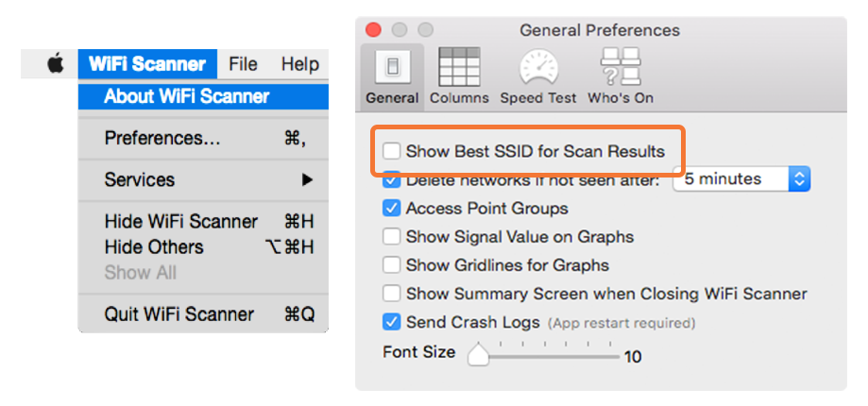868x406 pixels.
Task: Open the WiFi Scanner menu bar item
Action: pos(147,64)
